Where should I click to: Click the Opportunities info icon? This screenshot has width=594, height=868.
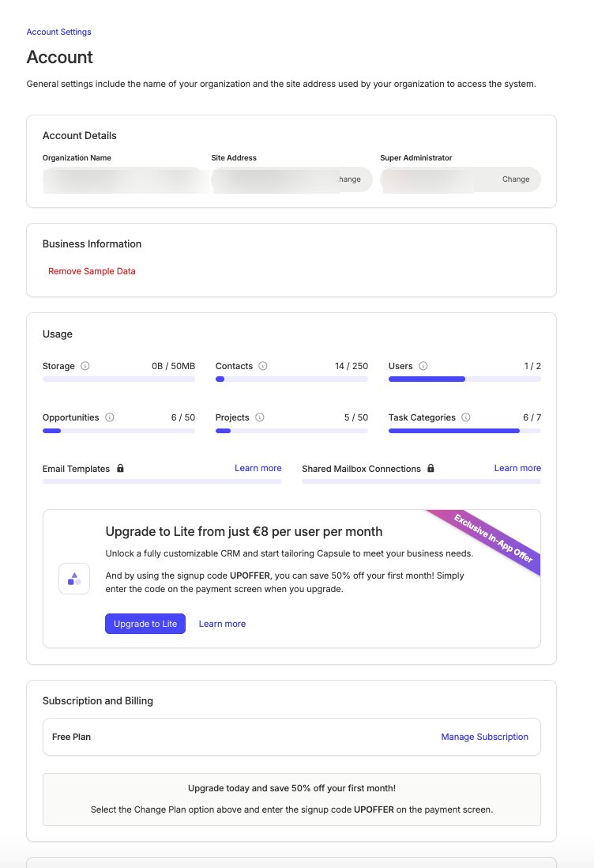[110, 417]
